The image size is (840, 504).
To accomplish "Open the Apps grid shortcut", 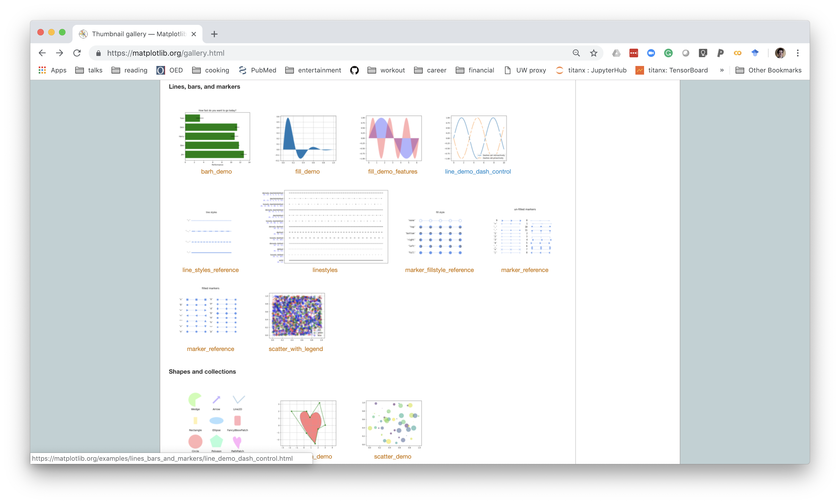I will tap(52, 70).
